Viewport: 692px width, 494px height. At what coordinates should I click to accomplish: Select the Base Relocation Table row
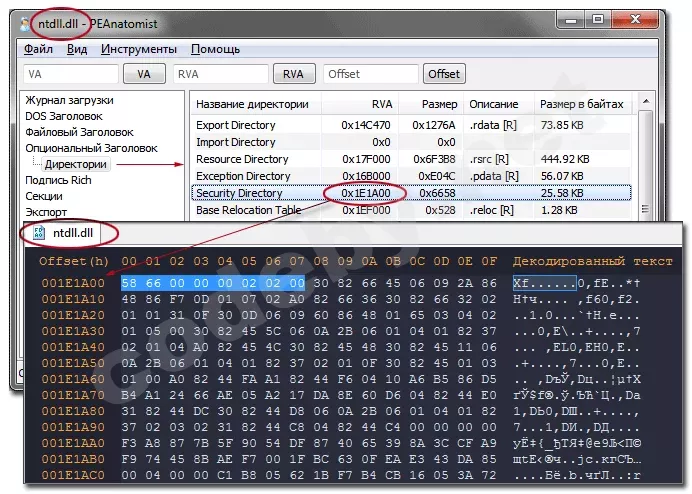point(411,210)
